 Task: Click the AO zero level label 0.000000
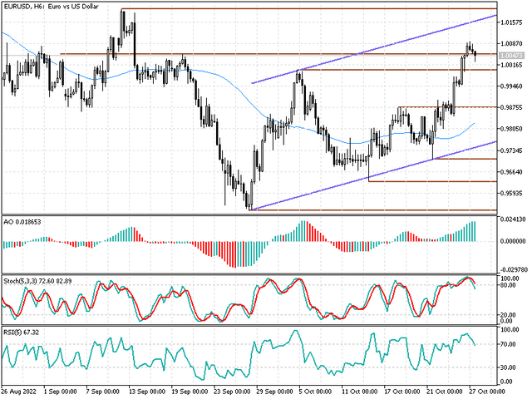coord(514,241)
